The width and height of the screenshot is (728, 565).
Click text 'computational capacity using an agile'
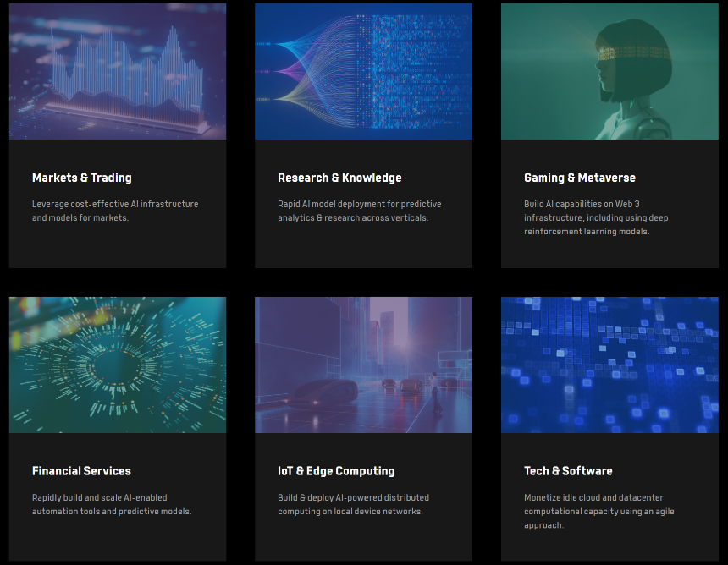coord(599,511)
